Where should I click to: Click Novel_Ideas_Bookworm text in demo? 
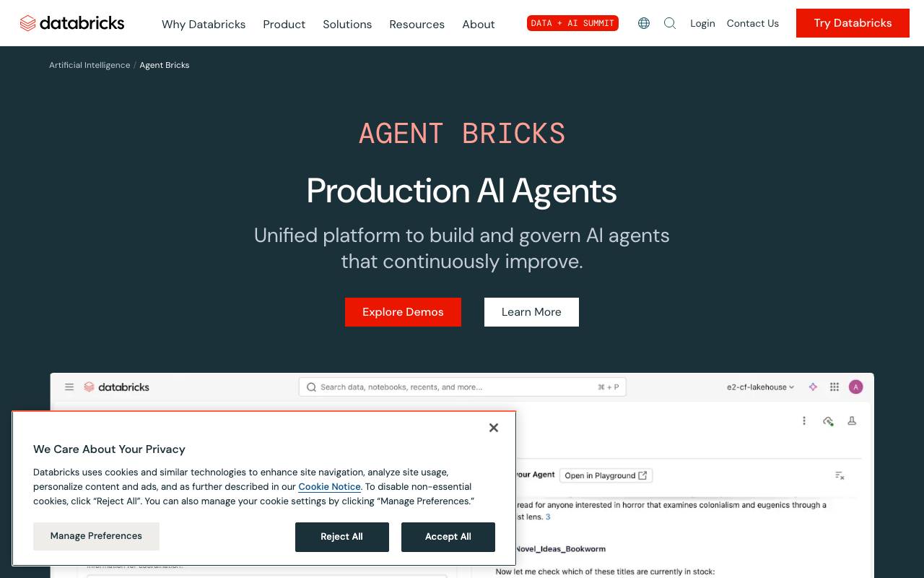point(559,549)
